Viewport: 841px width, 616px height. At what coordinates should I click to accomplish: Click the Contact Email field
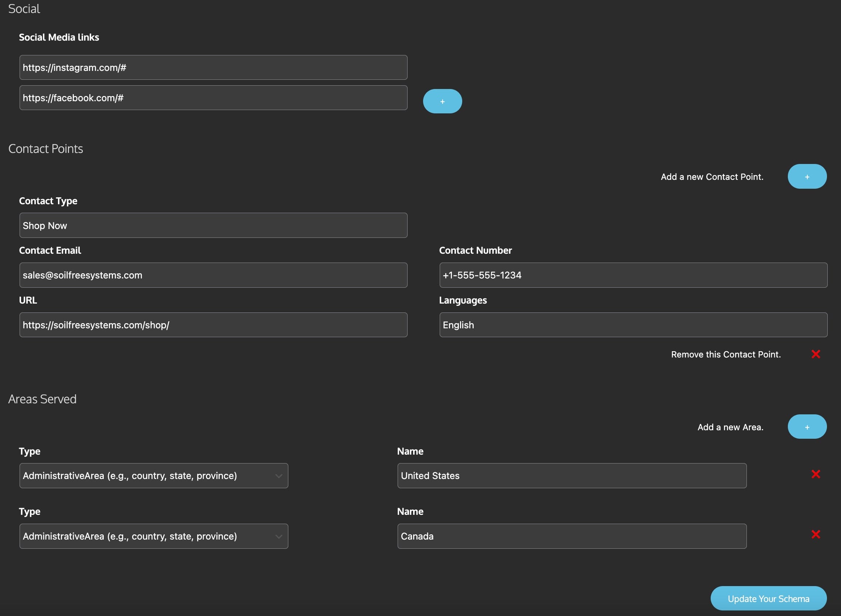pos(213,275)
